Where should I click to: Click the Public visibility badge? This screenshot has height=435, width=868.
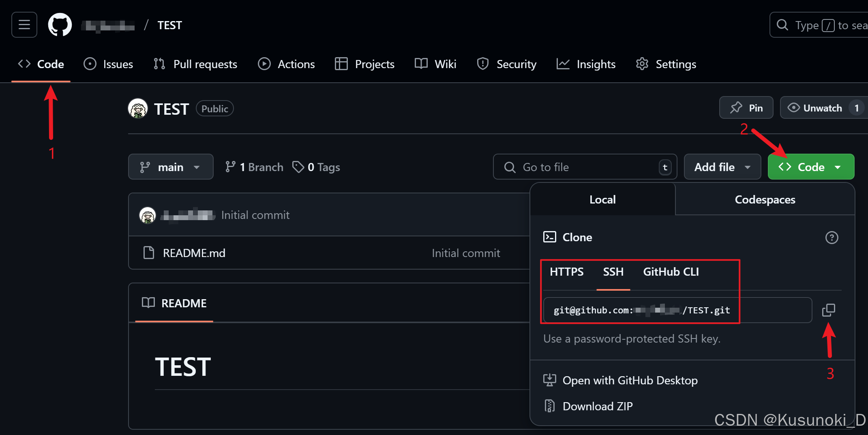pyautogui.click(x=215, y=109)
